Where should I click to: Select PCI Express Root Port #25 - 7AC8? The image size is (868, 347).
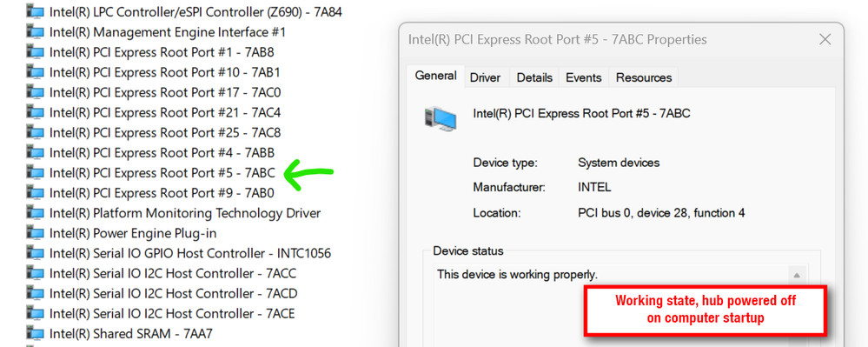tap(165, 132)
